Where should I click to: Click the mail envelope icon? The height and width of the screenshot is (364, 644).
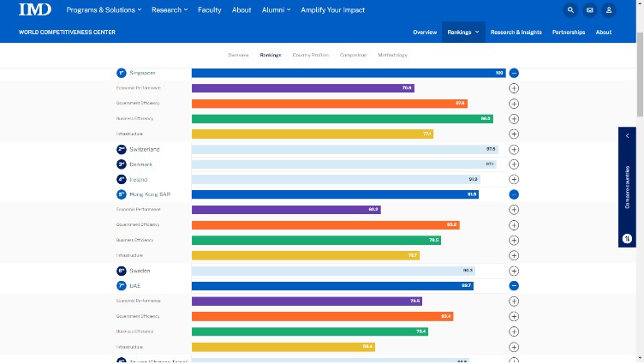point(590,10)
